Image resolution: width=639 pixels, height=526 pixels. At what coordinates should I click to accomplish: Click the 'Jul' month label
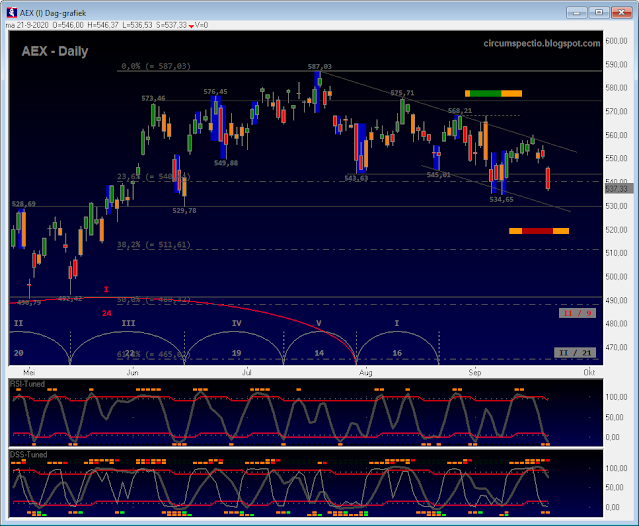[x=247, y=372]
